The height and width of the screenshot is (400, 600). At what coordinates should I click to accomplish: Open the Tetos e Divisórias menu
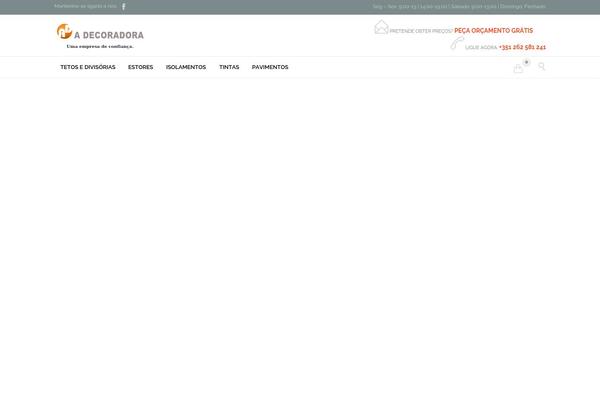(88, 67)
